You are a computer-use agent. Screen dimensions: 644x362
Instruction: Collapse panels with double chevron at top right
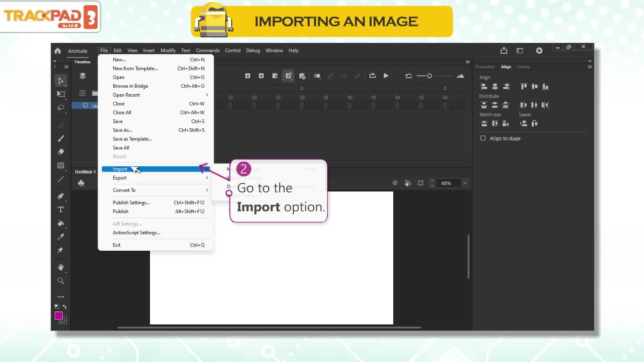click(x=590, y=61)
